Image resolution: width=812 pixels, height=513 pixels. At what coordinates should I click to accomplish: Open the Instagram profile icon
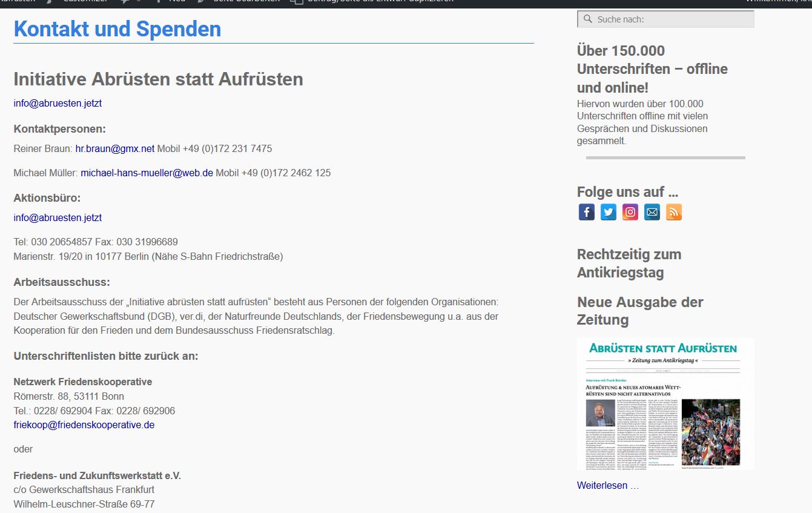point(630,212)
